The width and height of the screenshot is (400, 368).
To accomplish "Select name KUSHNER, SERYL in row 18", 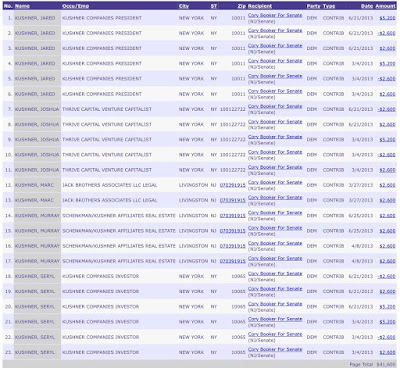I will [x=35, y=276].
